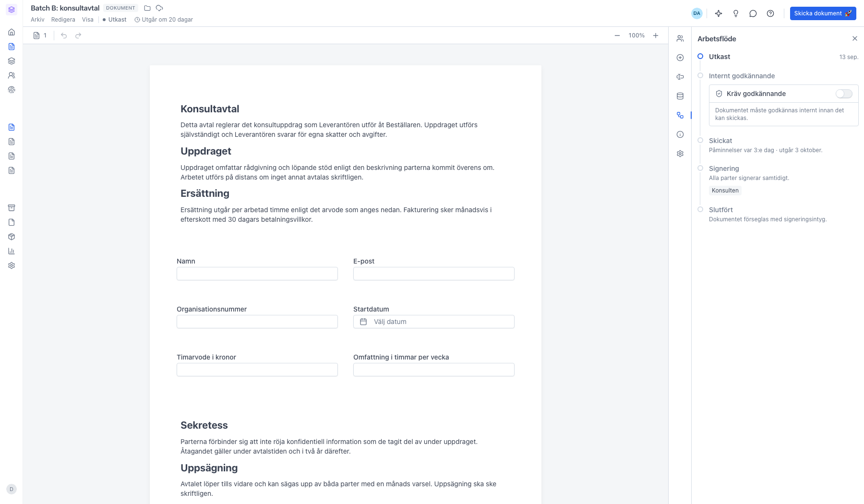Open the sparkle AI assistant icon
The image size is (864, 504).
coord(719,13)
